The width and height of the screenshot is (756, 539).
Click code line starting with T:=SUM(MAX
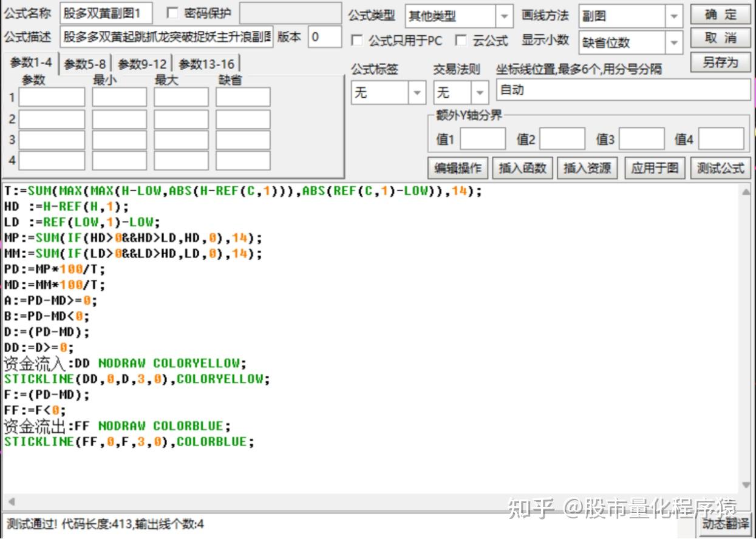point(243,191)
